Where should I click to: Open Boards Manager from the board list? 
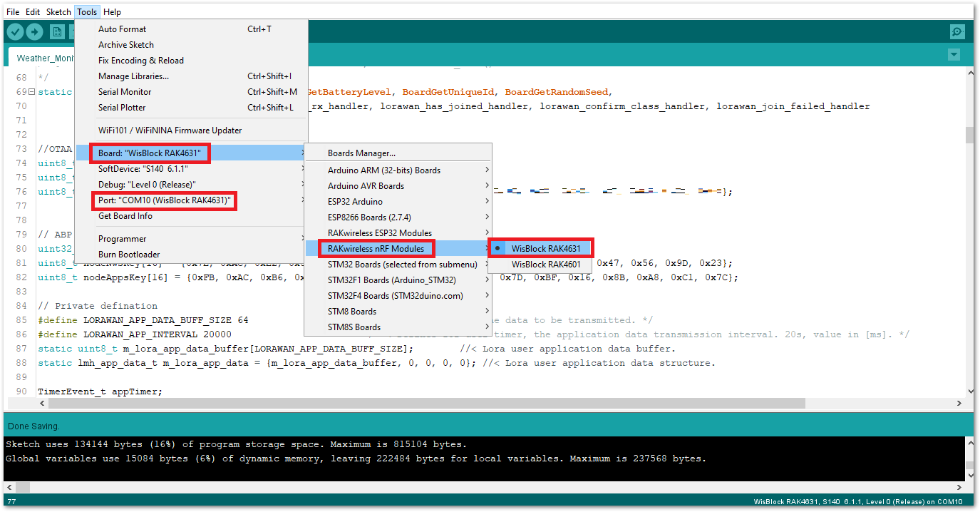(361, 153)
